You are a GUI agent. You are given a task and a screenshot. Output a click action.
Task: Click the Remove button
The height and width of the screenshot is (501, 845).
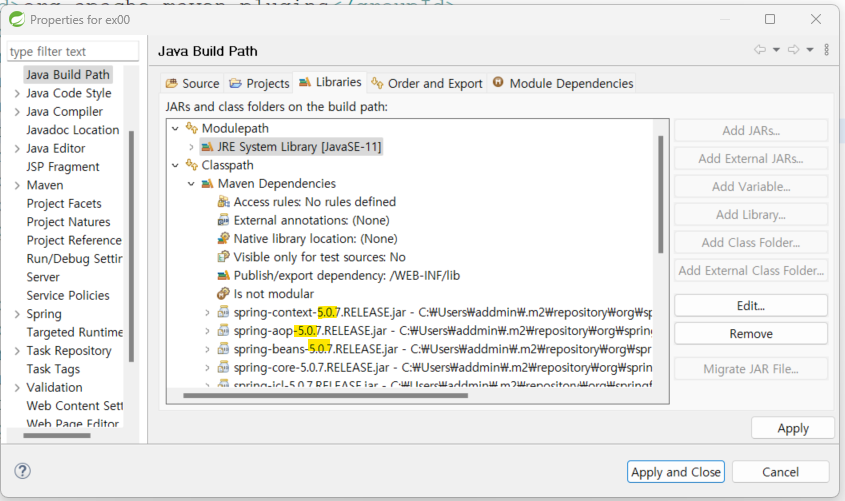coord(751,333)
